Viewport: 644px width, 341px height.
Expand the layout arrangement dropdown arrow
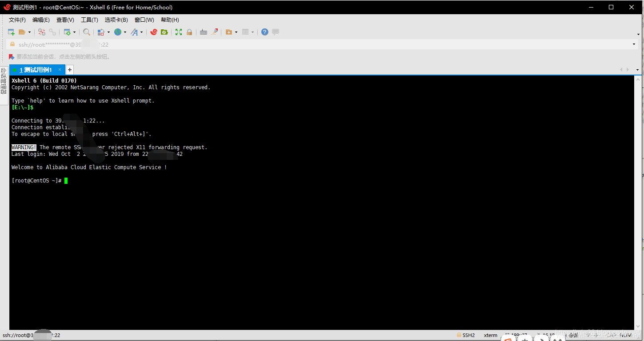[x=252, y=32]
